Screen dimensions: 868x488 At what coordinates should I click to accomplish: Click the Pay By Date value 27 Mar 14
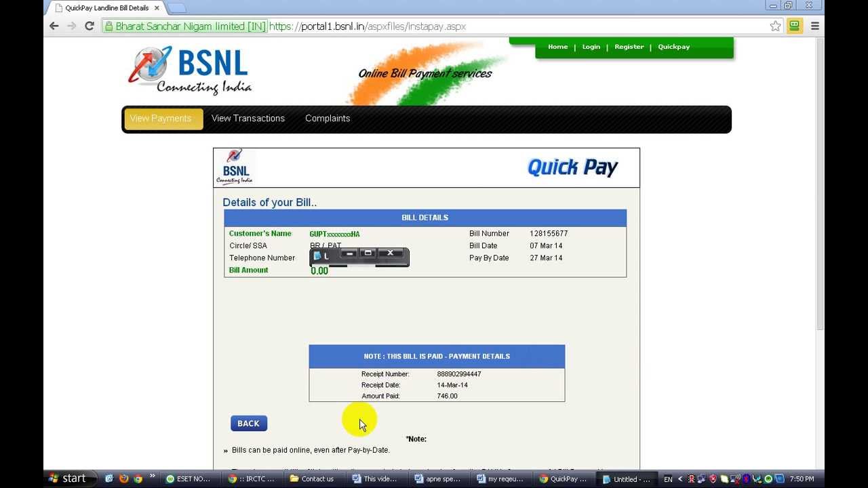tap(546, 258)
